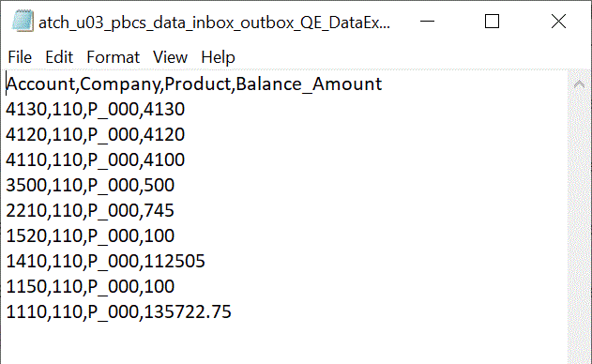Click the window title text

pos(215,23)
